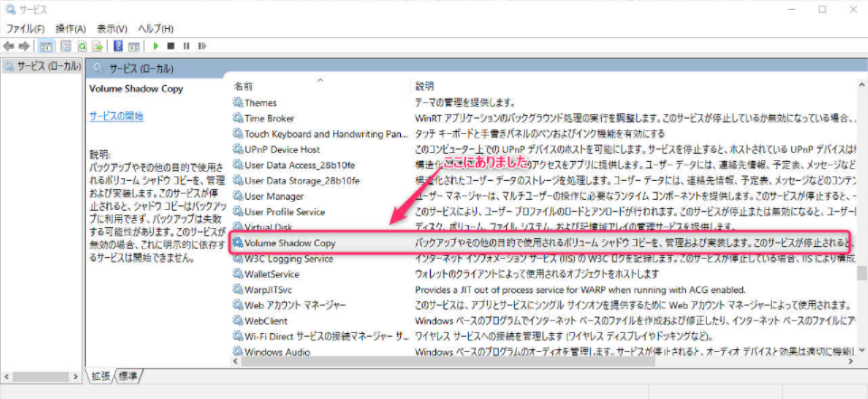Screen dimensions: 868x399
Task: Click the gear icon beside Themes
Action: (238, 102)
